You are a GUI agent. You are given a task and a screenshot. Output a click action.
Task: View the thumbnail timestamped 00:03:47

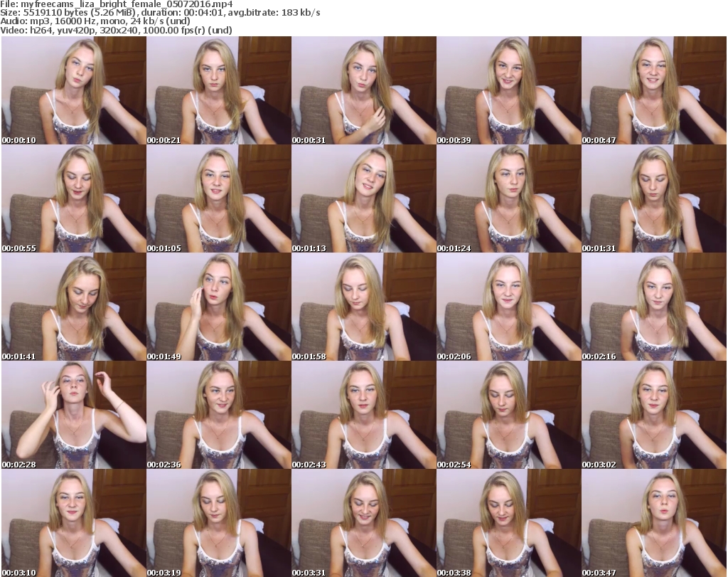pyautogui.click(x=654, y=523)
